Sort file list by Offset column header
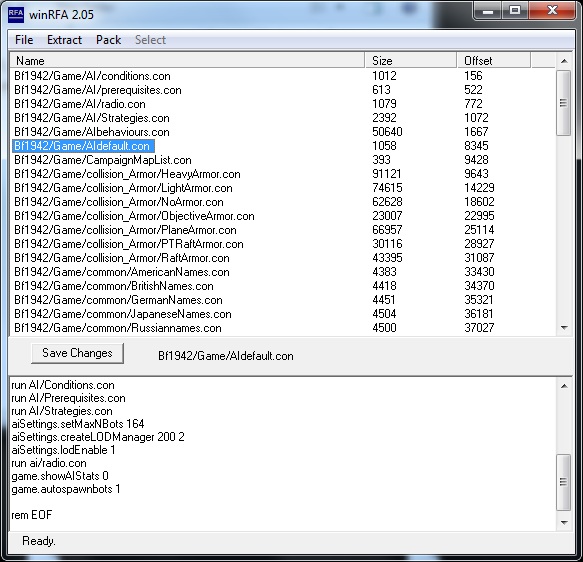Image resolution: width=583 pixels, height=562 pixels. pos(494,61)
